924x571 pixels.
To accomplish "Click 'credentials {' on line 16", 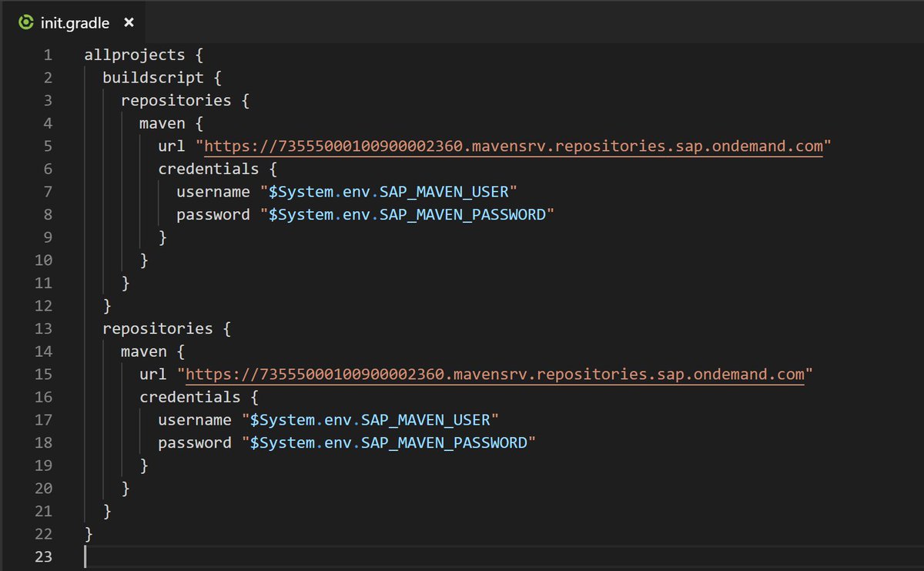I will click(x=199, y=397).
